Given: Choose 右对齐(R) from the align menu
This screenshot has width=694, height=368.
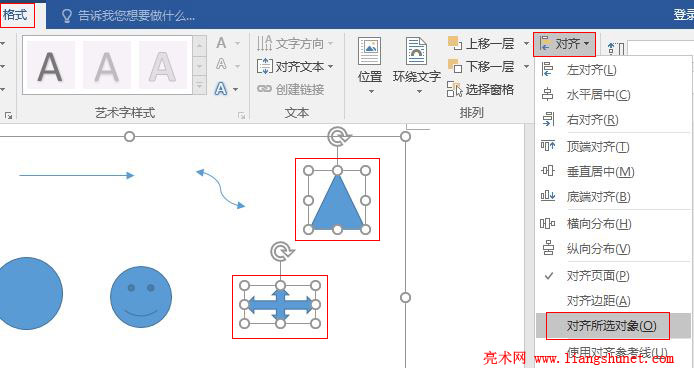Looking at the screenshot, I should (x=612, y=120).
